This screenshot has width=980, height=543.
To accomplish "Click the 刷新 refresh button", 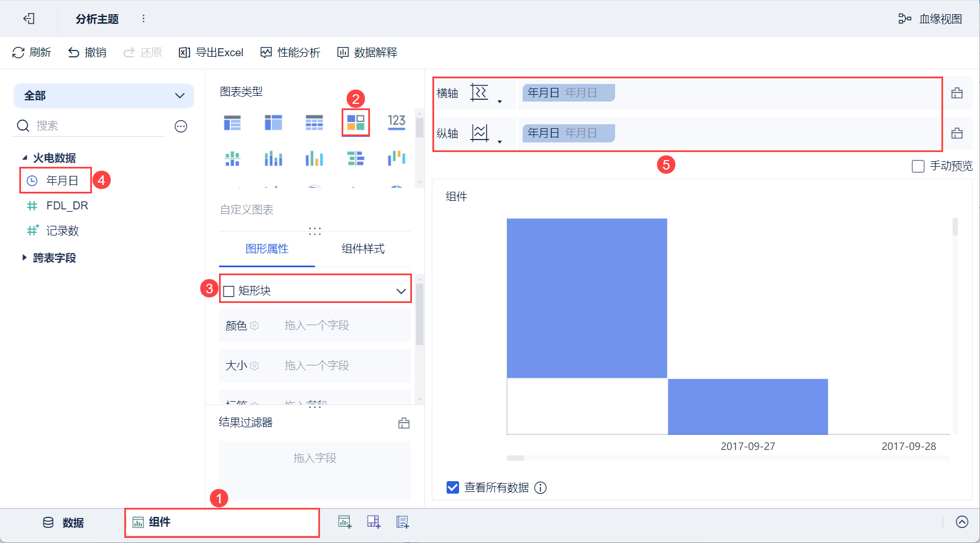I will tap(32, 53).
